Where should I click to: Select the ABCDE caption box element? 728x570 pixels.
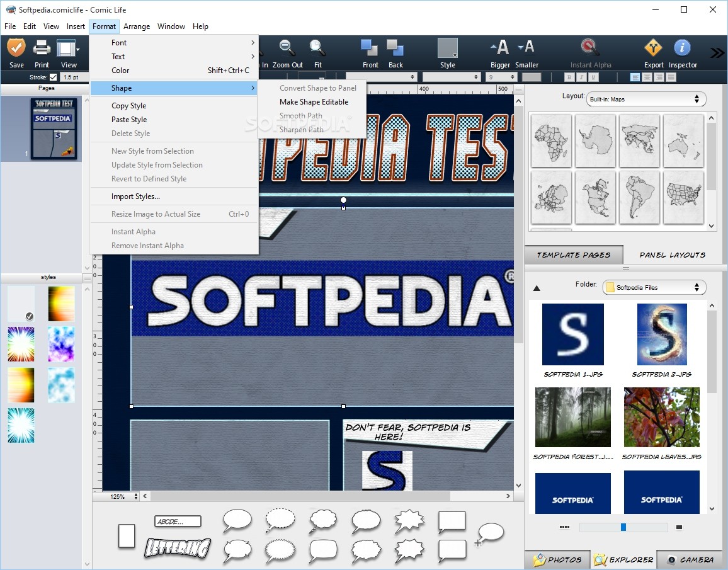point(178,522)
